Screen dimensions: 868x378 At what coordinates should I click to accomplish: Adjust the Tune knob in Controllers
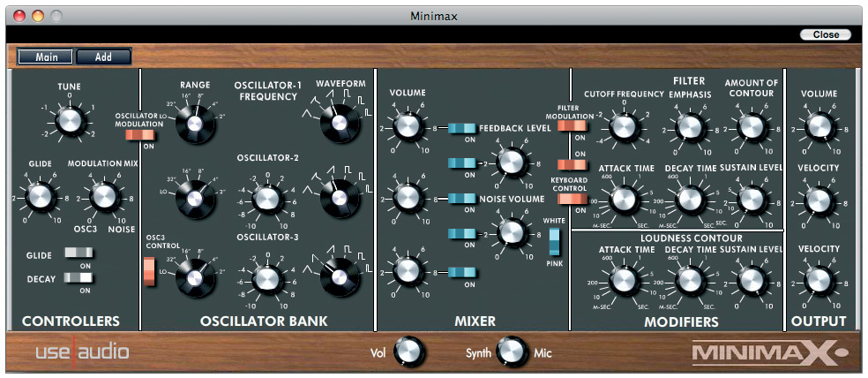pos(71,119)
